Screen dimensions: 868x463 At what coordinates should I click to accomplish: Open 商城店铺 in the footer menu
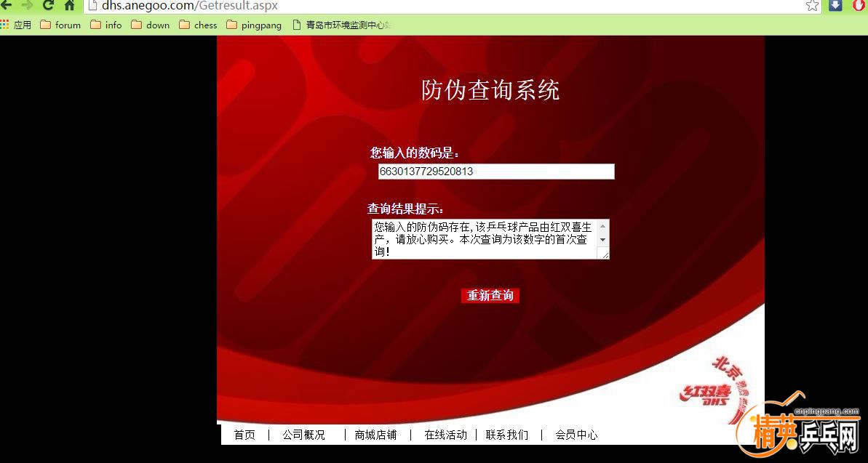pyautogui.click(x=376, y=435)
